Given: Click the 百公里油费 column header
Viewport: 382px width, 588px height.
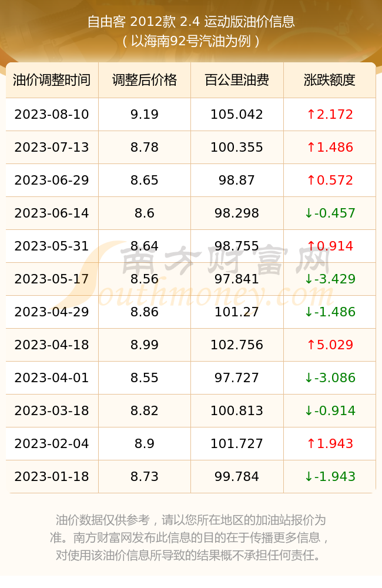Looking at the screenshot, I should click(x=237, y=80).
